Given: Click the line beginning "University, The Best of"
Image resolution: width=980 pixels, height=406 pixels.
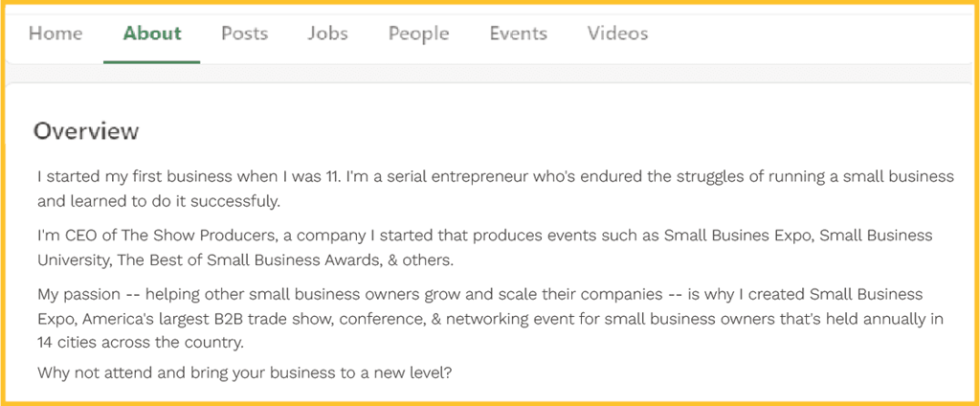Looking at the screenshot, I should click(x=246, y=260).
